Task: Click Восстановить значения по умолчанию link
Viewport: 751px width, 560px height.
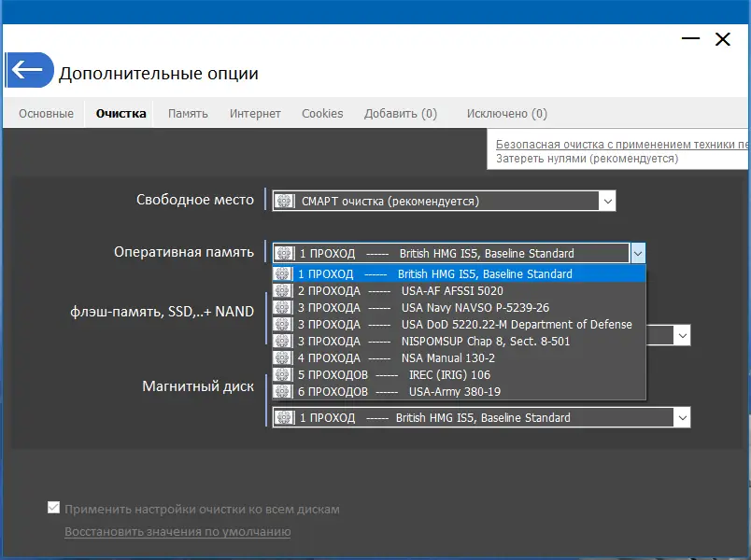Action: (x=177, y=530)
